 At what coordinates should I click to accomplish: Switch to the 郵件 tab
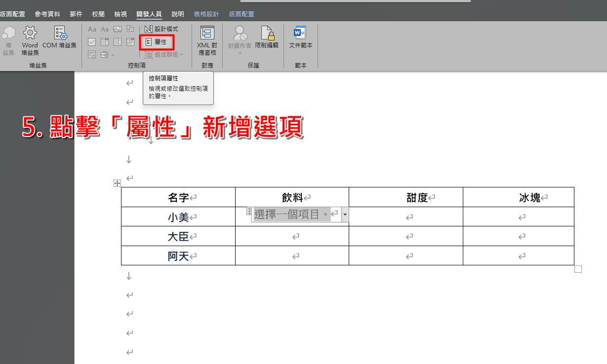(76, 14)
